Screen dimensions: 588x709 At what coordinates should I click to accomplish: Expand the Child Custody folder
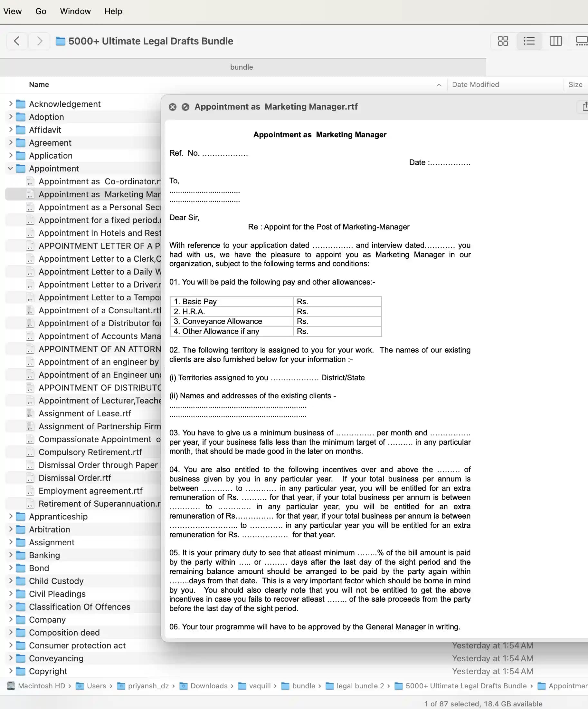coord(10,581)
